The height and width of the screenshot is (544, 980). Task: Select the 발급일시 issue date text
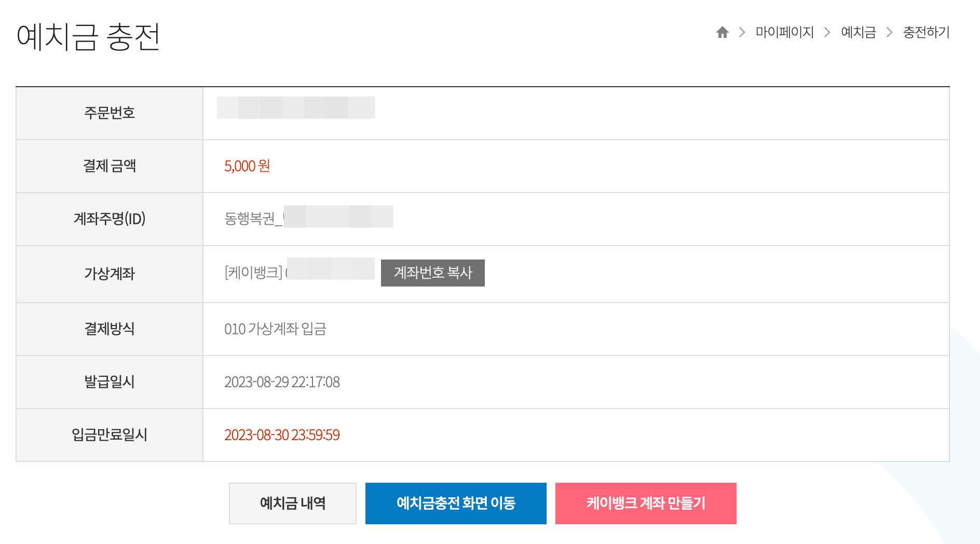coord(282,382)
